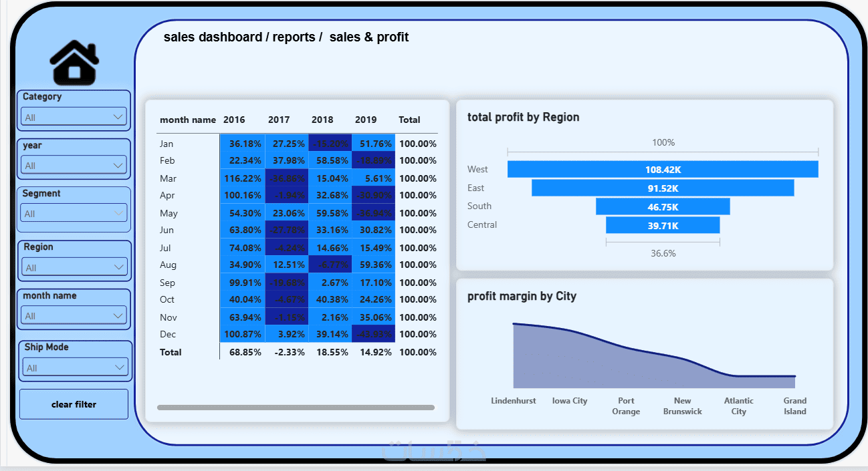Select the West bar in funnel chart
This screenshot has width=868, height=471.
663,170
